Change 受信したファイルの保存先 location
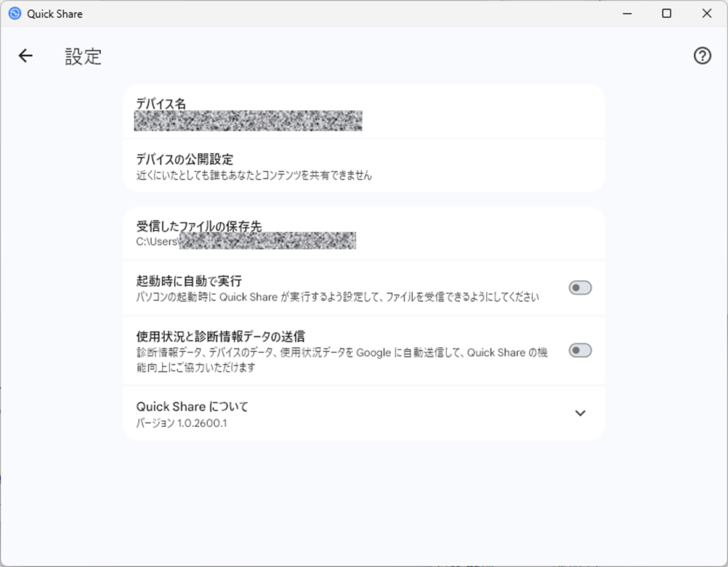This screenshot has width=728, height=567. tap(363, 233)
